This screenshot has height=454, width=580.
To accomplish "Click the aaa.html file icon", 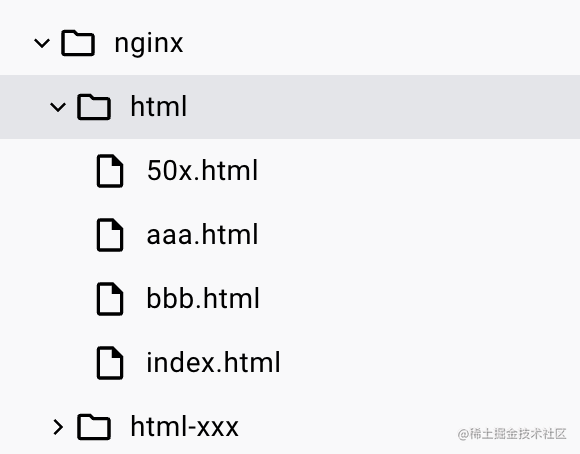I will point(110,235).
